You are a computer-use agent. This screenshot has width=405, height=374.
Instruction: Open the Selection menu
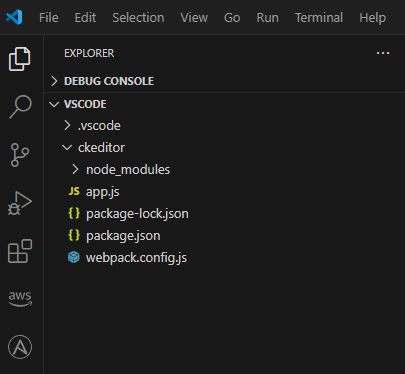(138, 17)
